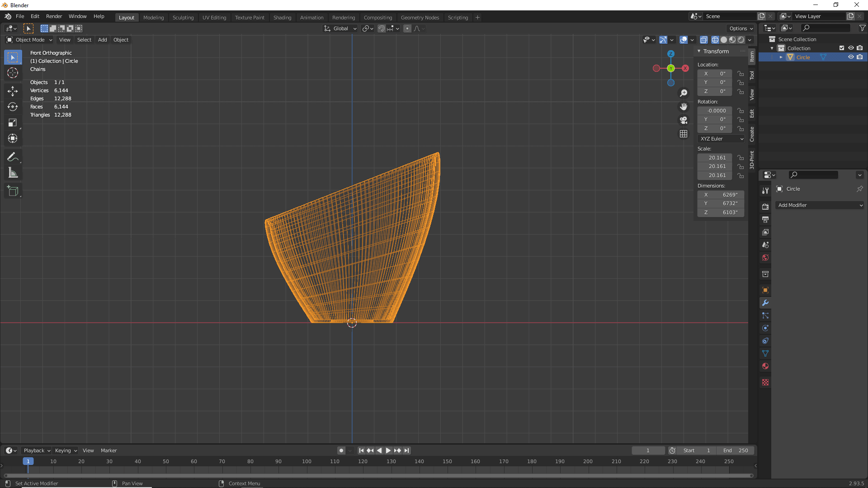Image resolution: width=868 pixels, height=488 pixels.
Task: Open the Output properties tab
Action: click(x=765, y=219)
